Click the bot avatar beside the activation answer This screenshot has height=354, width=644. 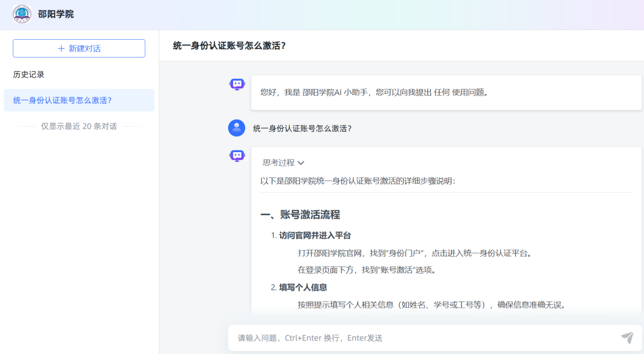click(237, 156)
